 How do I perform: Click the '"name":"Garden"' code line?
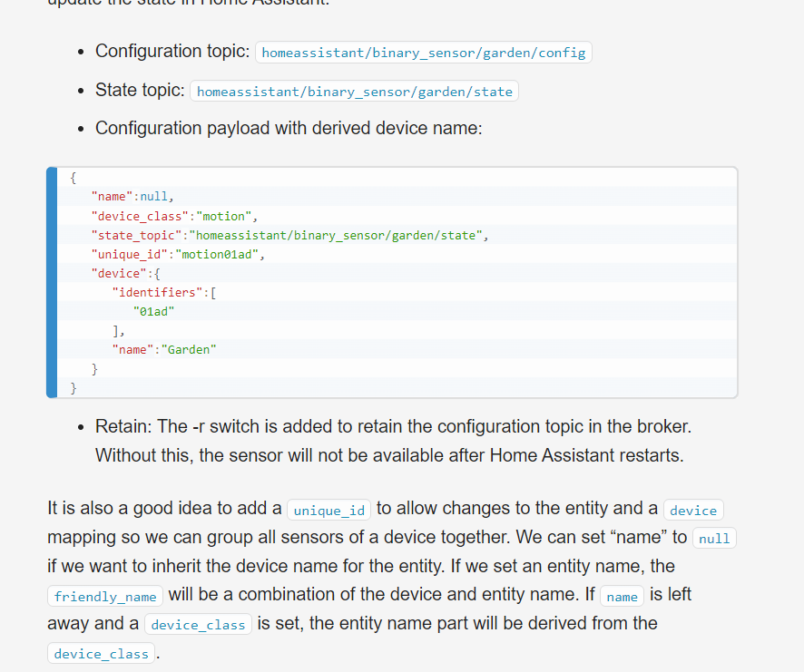tap(164, 349)
